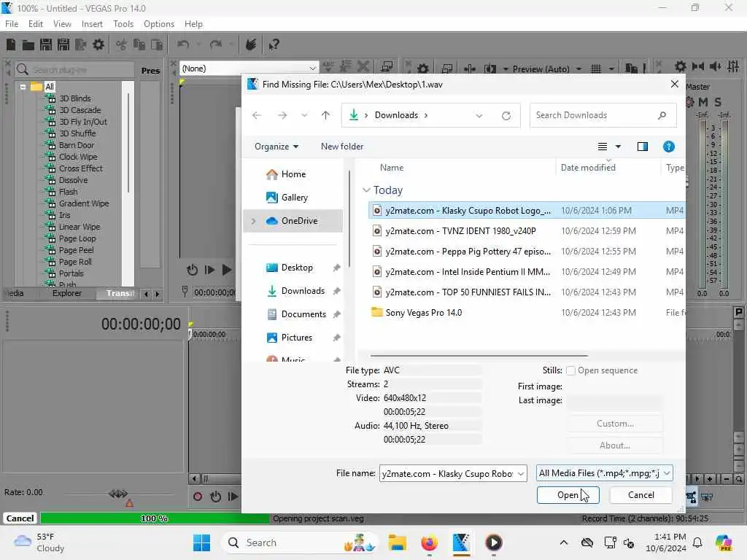The image size is (747, 560).
Task: Click the Save icon in VEGAS toolbar
Action: pos(46,44)
